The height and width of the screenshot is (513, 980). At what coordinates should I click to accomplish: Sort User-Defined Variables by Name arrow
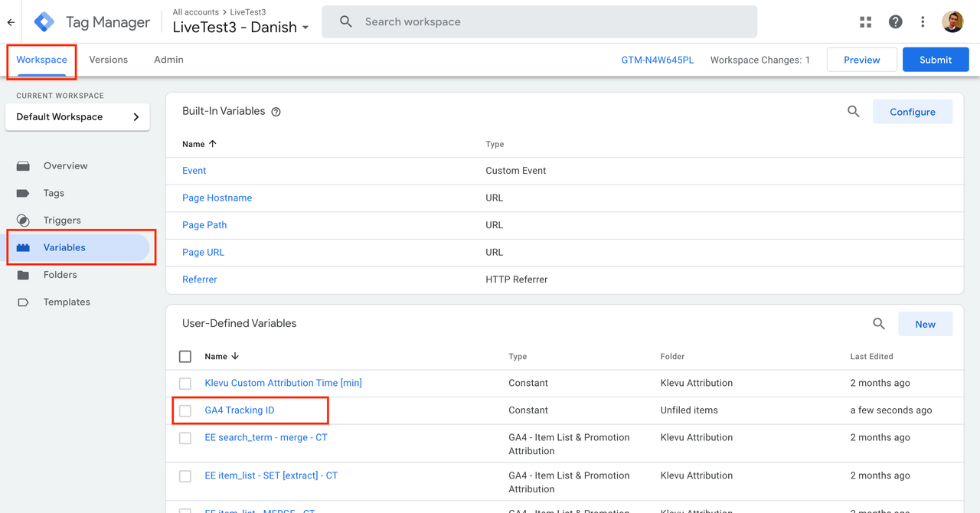tap(235, 356)
